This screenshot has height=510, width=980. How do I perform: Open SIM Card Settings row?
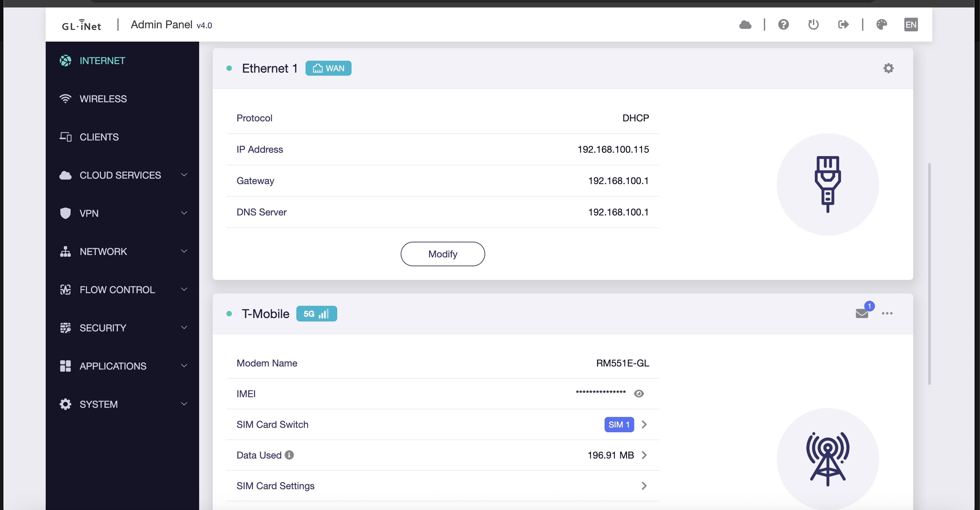[x=443, y=486]
